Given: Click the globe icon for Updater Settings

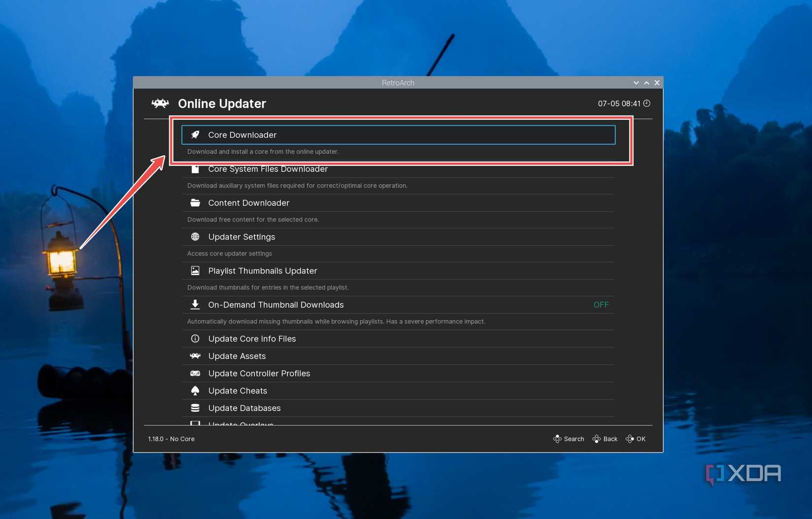Looking at the screenshot, I should (195, 236).
